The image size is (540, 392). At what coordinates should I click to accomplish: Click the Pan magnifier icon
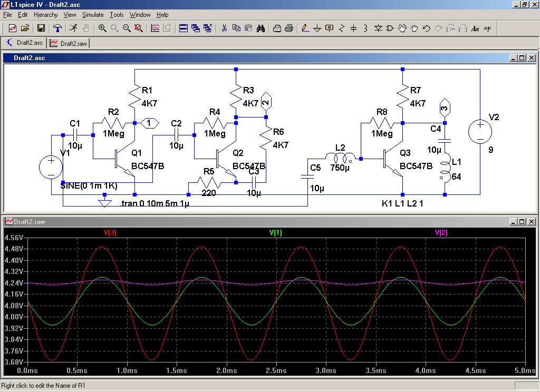[x=114, y=28]
